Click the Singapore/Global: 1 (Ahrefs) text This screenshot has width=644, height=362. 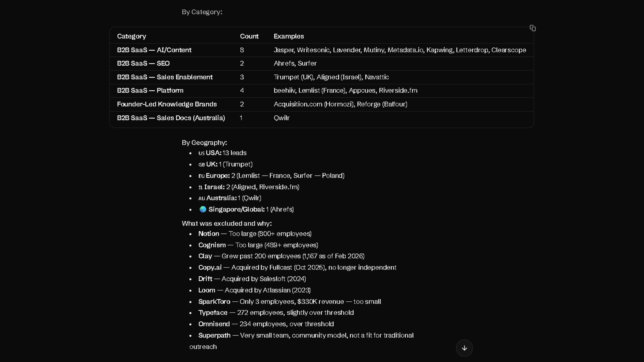(251, 209)
